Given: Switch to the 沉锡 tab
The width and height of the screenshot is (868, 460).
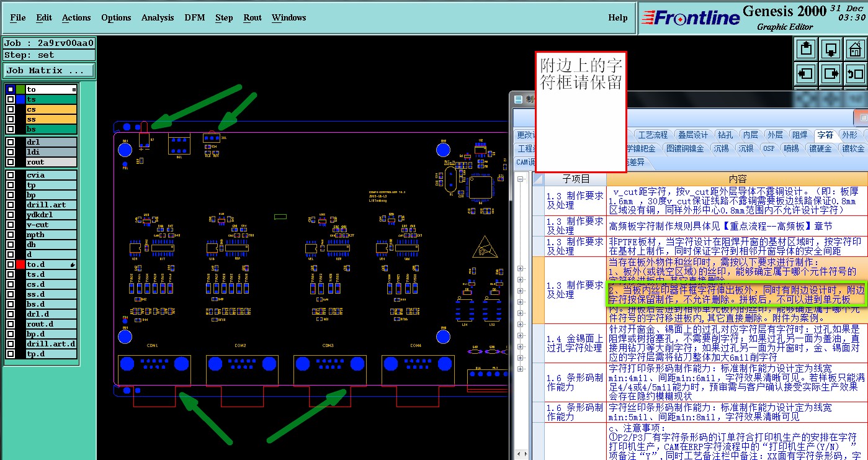Looking at the screenshot, I should click(x=721, y=148).
